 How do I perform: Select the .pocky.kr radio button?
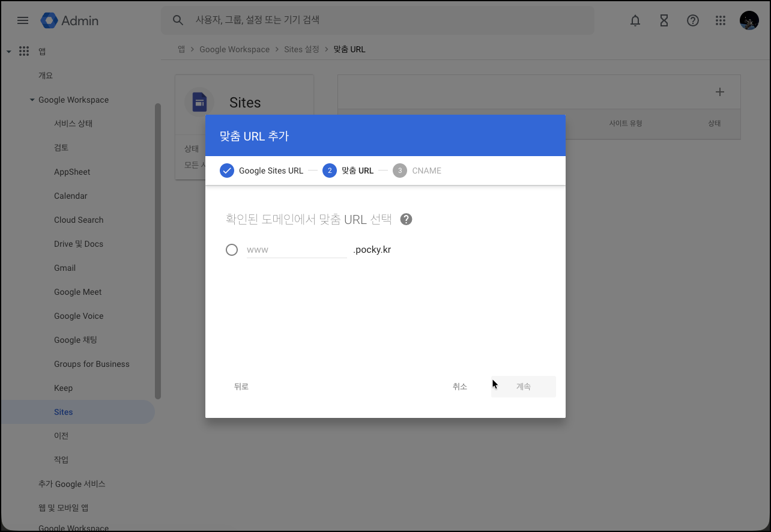232,250
